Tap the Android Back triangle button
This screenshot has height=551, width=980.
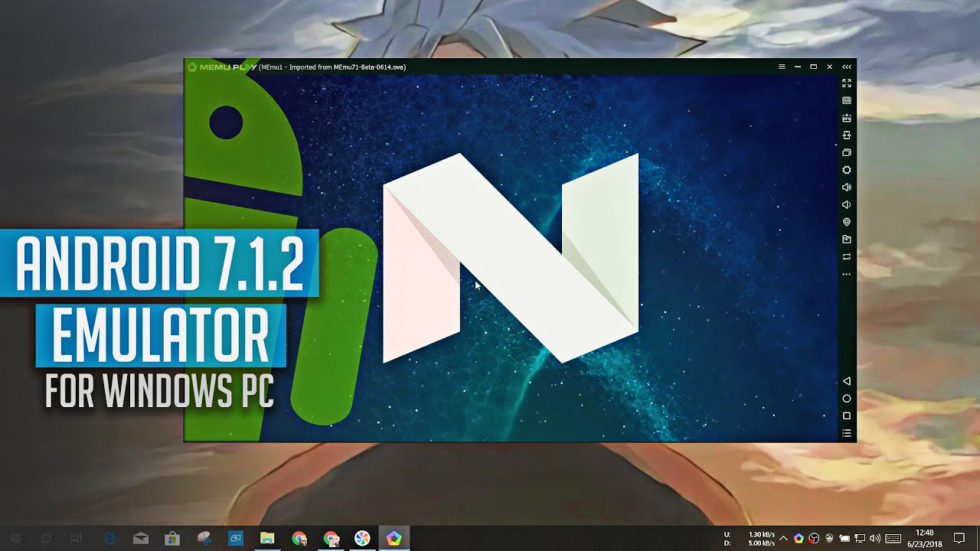click(x=847, y=381)
